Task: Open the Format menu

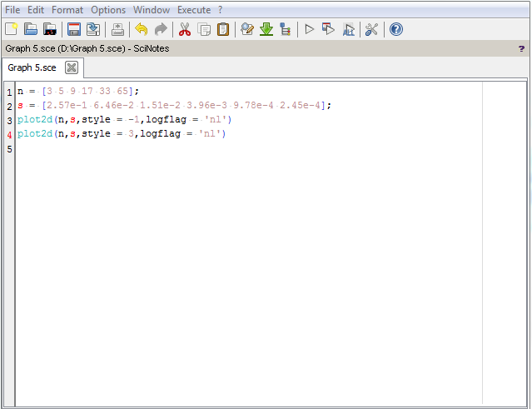Action: tap(67, 10)
